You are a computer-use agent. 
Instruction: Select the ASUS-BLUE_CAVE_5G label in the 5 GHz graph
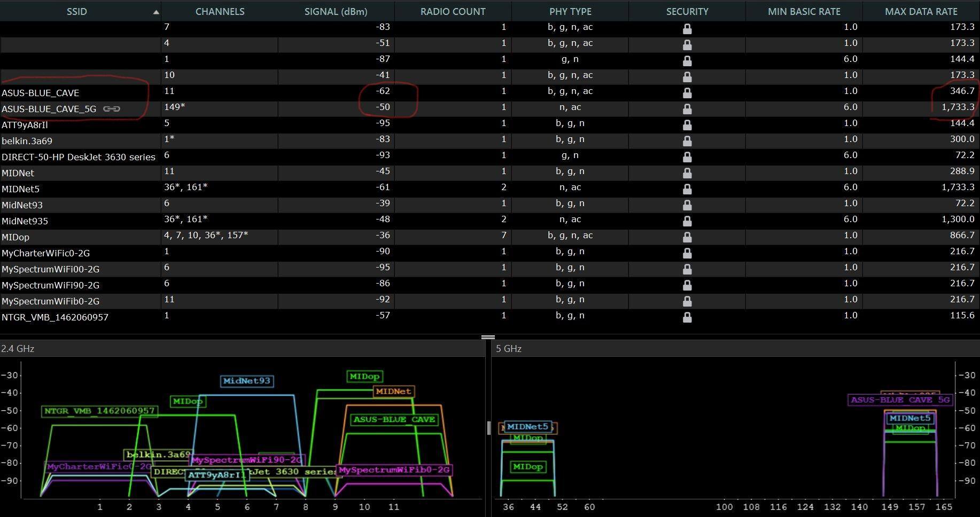pos(900,399)
